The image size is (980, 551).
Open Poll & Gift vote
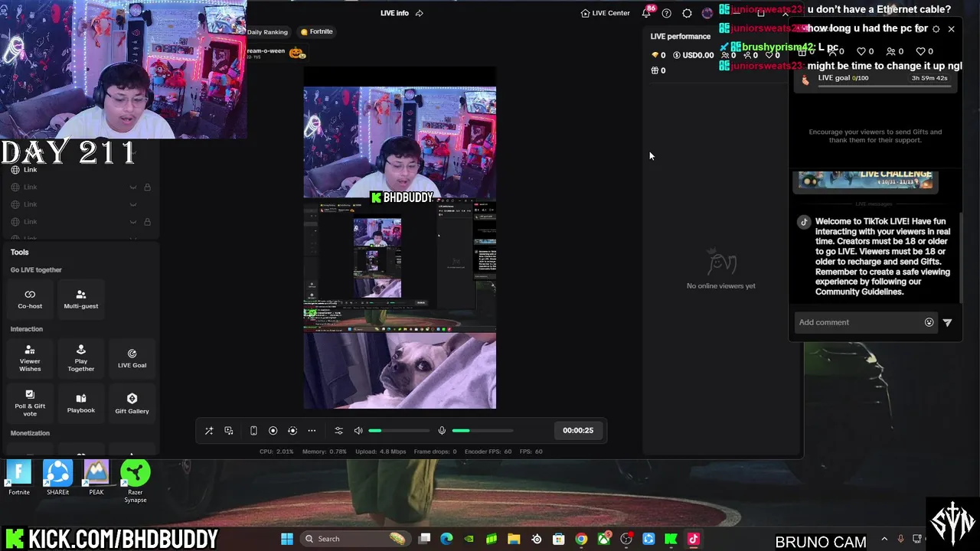30,403
